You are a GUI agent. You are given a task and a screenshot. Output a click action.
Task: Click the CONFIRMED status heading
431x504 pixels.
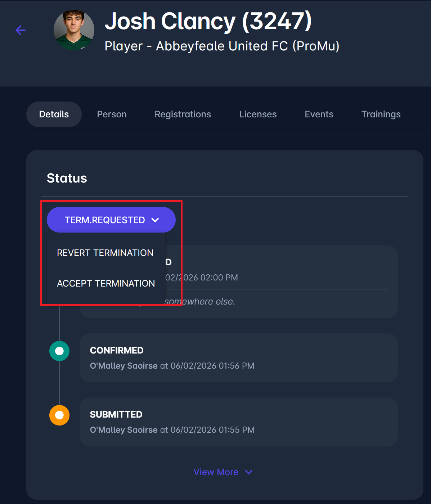(117, 350)
